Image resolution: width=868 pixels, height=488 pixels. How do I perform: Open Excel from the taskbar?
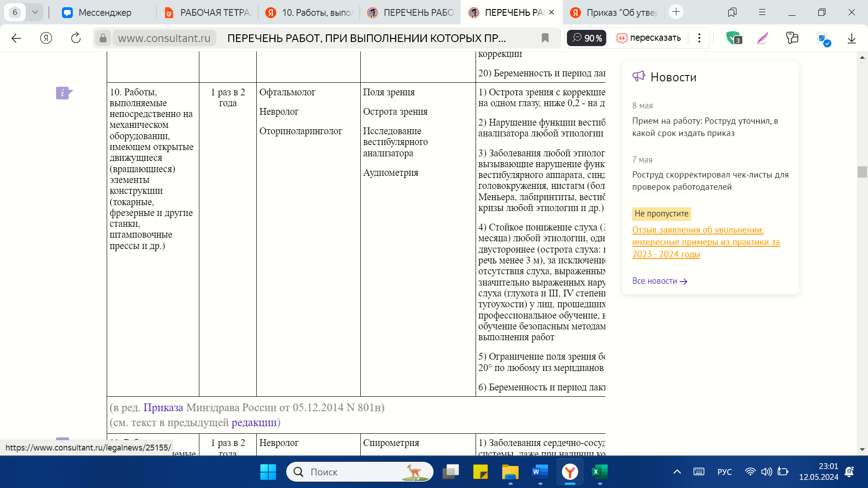[600, 472]
